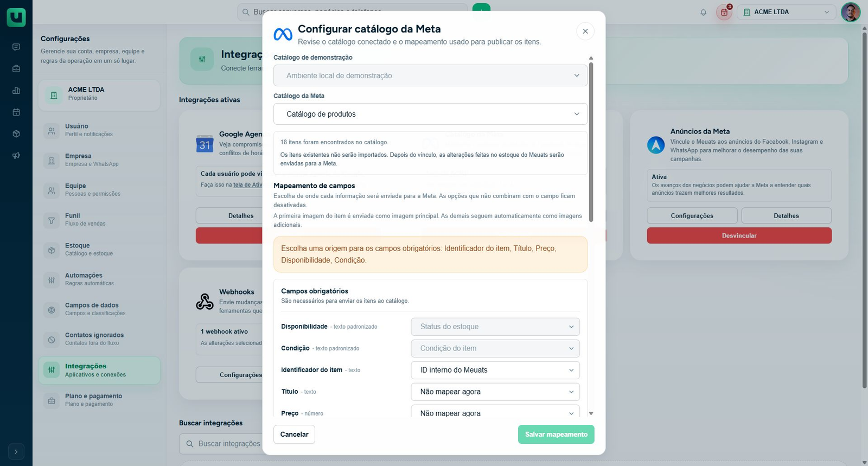
Task: Open Campos de dados settings
Action: pyautogui.click(x=99, y=309)
